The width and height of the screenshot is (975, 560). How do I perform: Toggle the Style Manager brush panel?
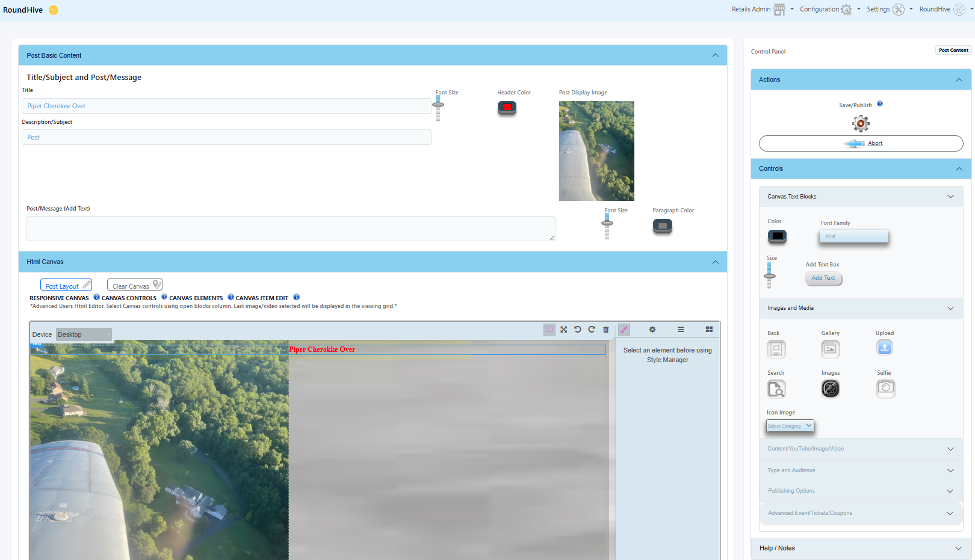coord(624,330)
